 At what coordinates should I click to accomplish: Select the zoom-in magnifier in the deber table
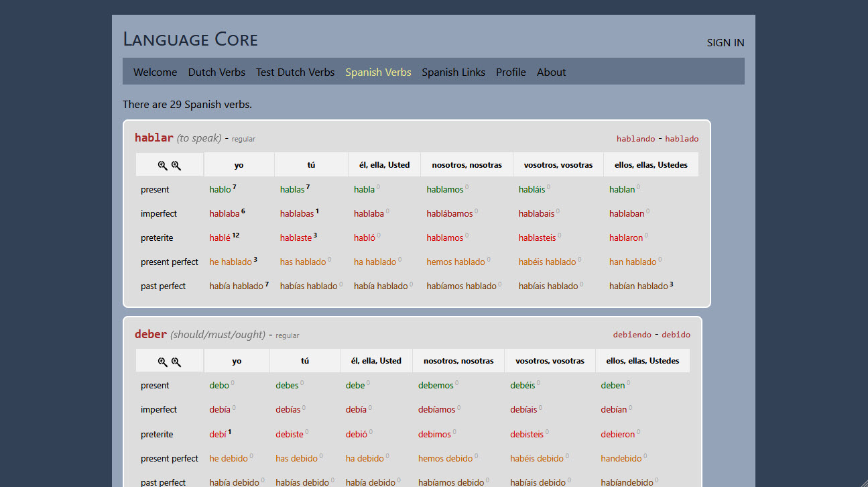163,360
